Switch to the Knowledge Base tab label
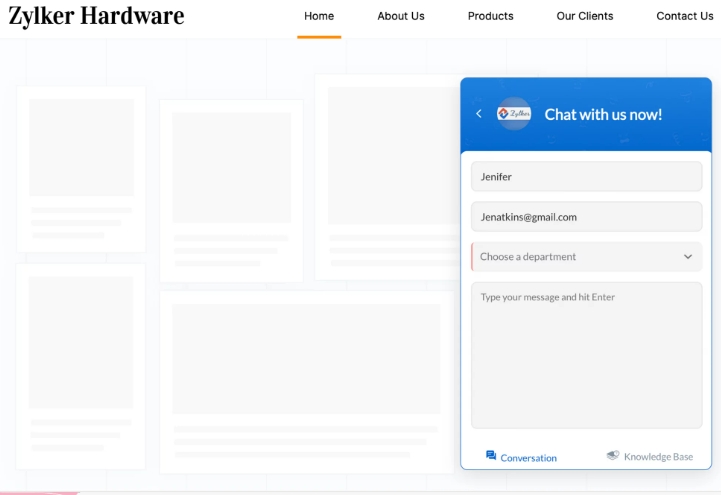The width and height of the screenshot is (721, 495). [658, 457]
